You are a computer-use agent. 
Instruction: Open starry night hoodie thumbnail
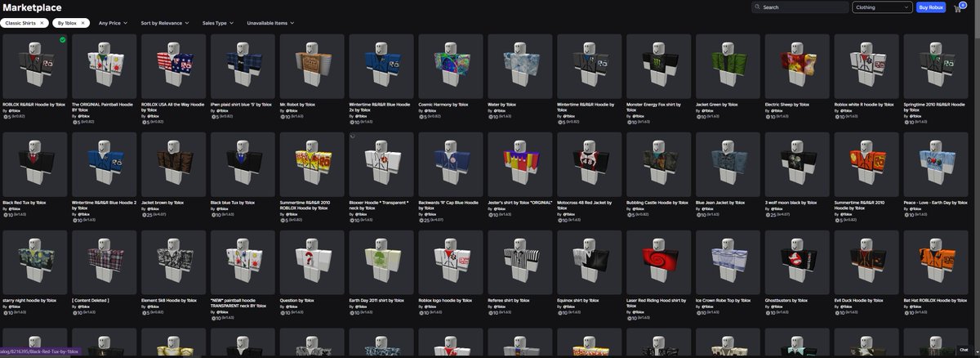tap(35, 263)
